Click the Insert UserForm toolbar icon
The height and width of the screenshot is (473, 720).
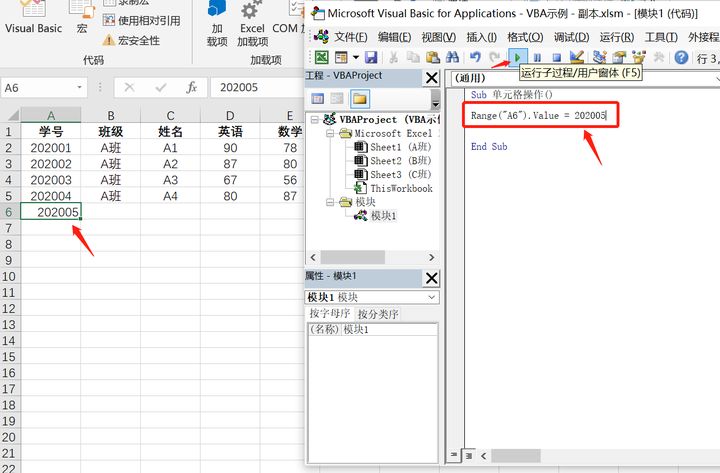341,57
